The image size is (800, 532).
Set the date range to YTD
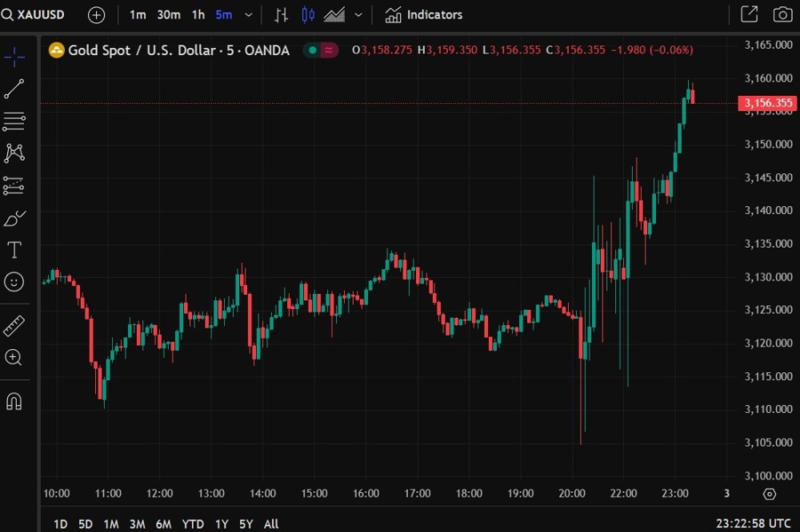pyautogui.click(x=193, y=524)
